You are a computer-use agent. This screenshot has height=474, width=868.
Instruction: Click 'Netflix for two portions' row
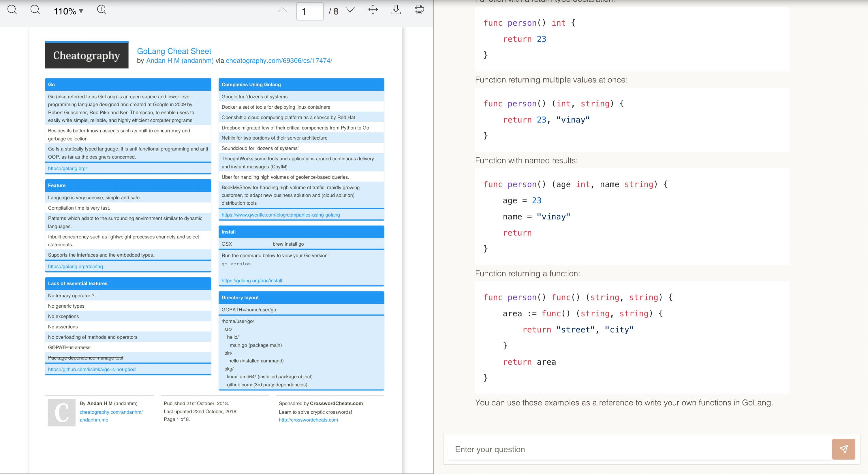301,138
